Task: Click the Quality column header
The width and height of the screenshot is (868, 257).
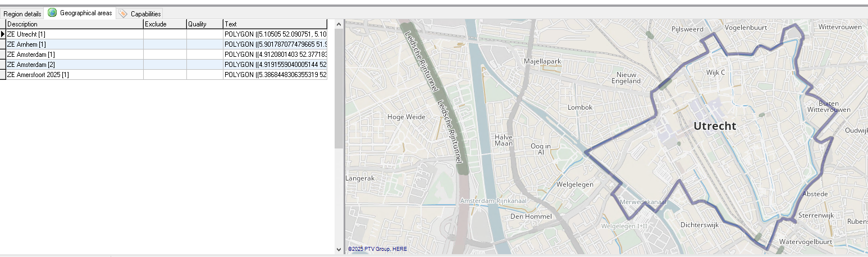Action: tap(204, 24)
